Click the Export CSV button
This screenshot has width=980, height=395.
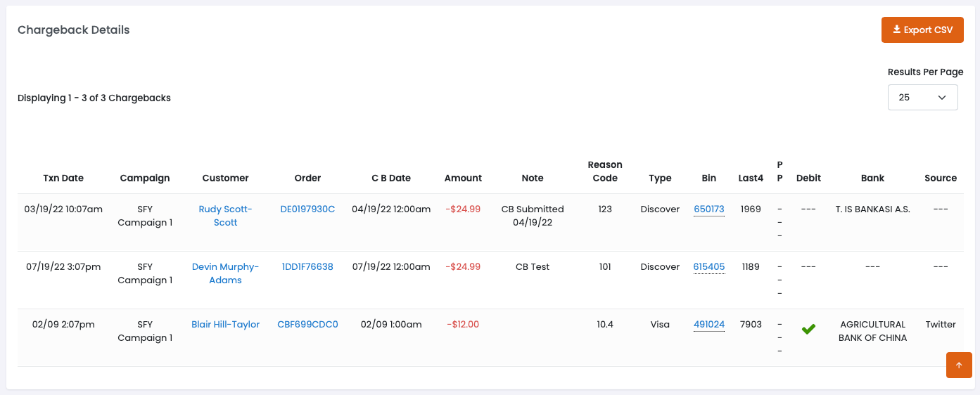pos(922,30)
